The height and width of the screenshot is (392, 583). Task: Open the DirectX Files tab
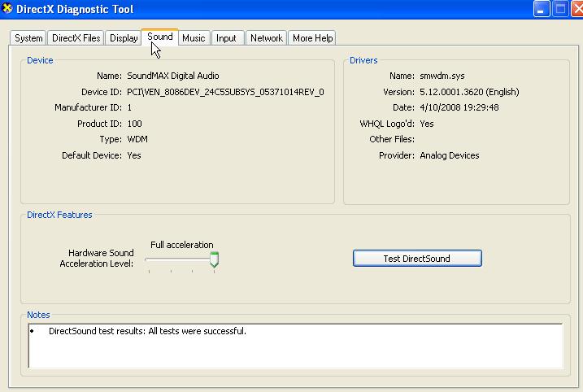[76, 38]
